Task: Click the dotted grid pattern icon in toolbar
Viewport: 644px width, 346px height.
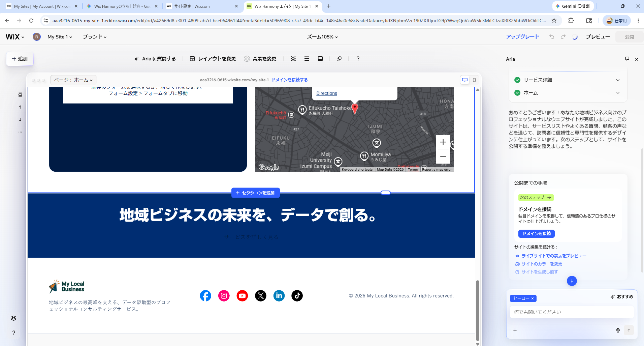Action: coord(293,59)
